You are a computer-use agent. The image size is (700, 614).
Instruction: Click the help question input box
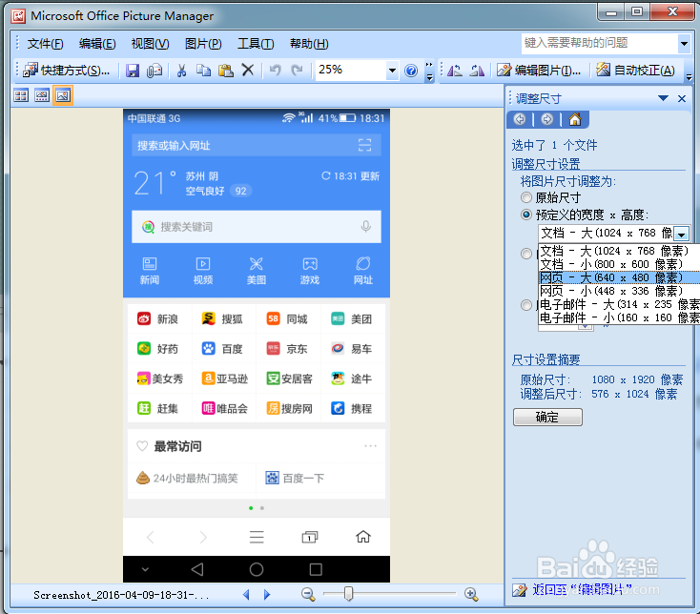(x=600, y=43)
